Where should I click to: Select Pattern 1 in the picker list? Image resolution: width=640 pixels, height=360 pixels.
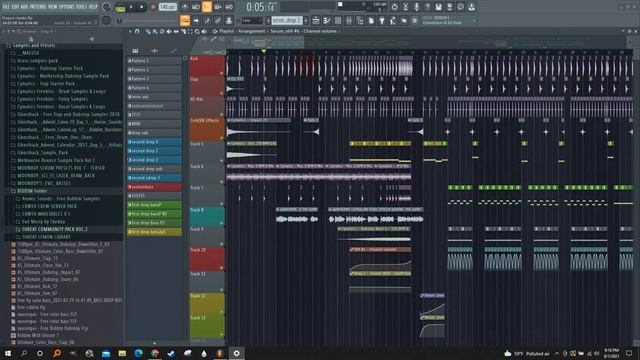pos(155,61)
